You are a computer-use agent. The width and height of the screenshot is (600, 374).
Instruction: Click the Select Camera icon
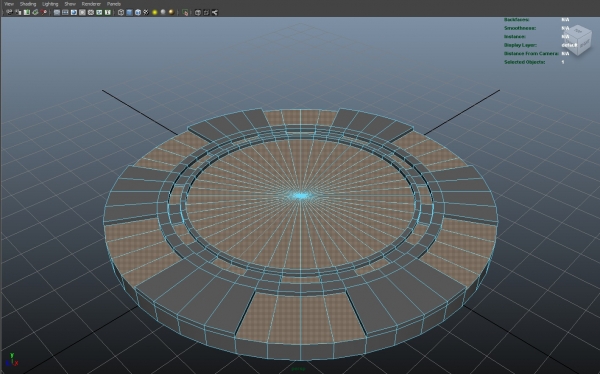click(9, 12)
